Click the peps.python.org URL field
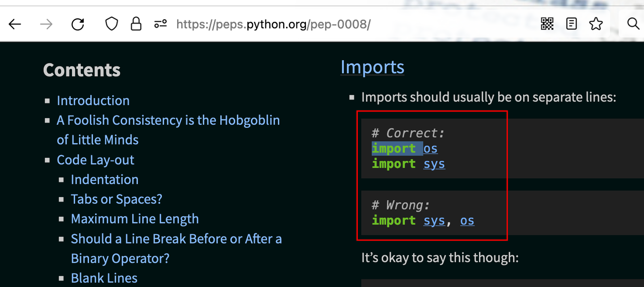Image resolution: width=644 pixels, height=287 pixels. pyautogui.click(x=273, y=24)
